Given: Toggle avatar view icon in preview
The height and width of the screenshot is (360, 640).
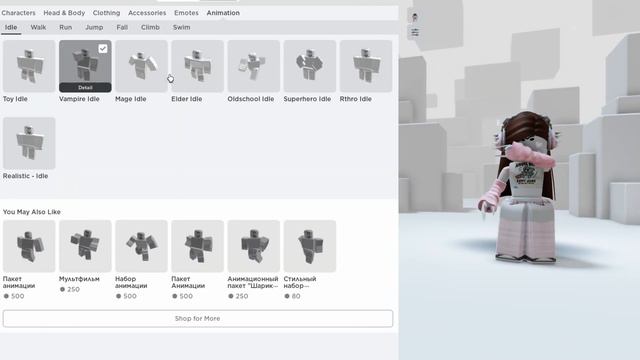Looking at the screenshot, I should [x=415, y=17].
